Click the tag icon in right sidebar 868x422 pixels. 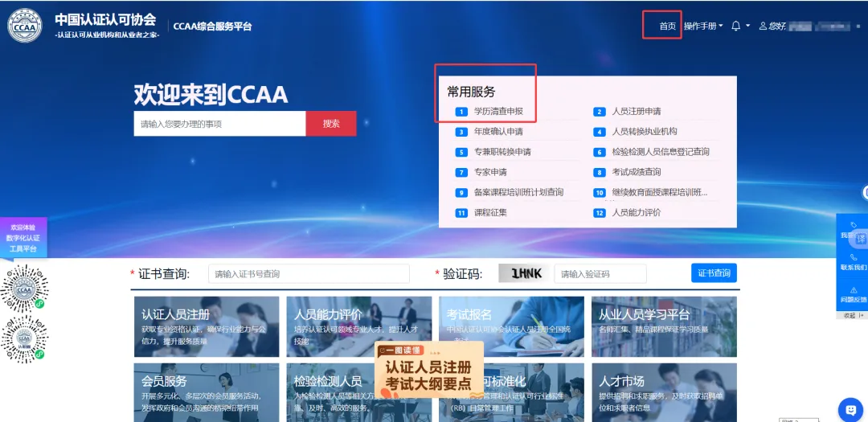(854, 225)
